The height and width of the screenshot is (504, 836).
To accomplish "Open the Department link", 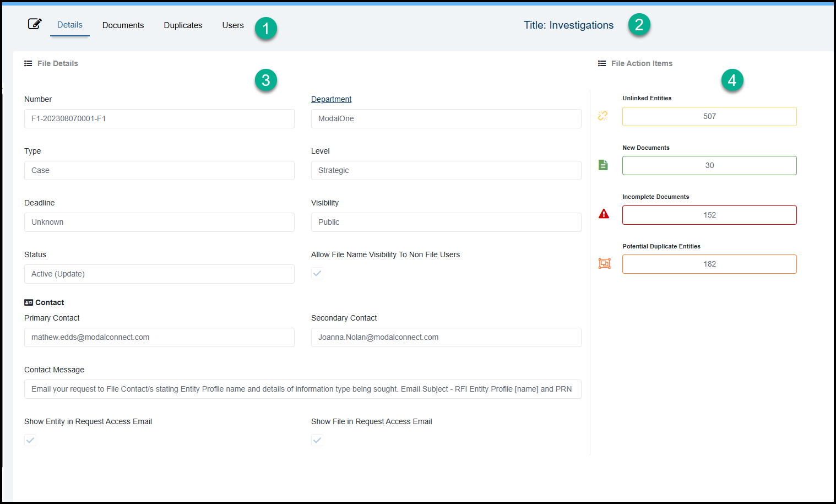I will click(331, 99).
